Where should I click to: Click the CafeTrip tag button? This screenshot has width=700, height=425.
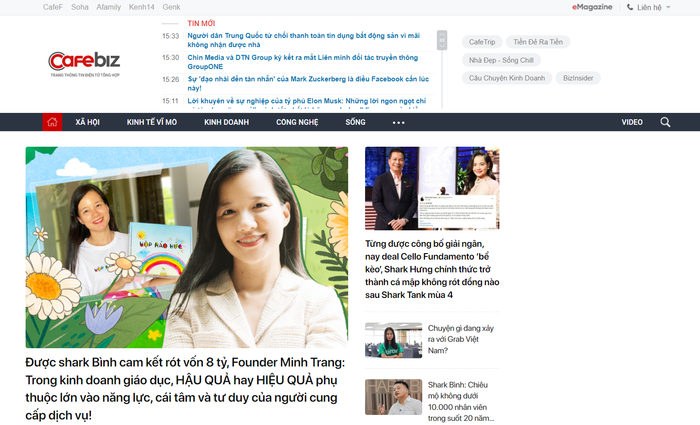pos(482,42)
